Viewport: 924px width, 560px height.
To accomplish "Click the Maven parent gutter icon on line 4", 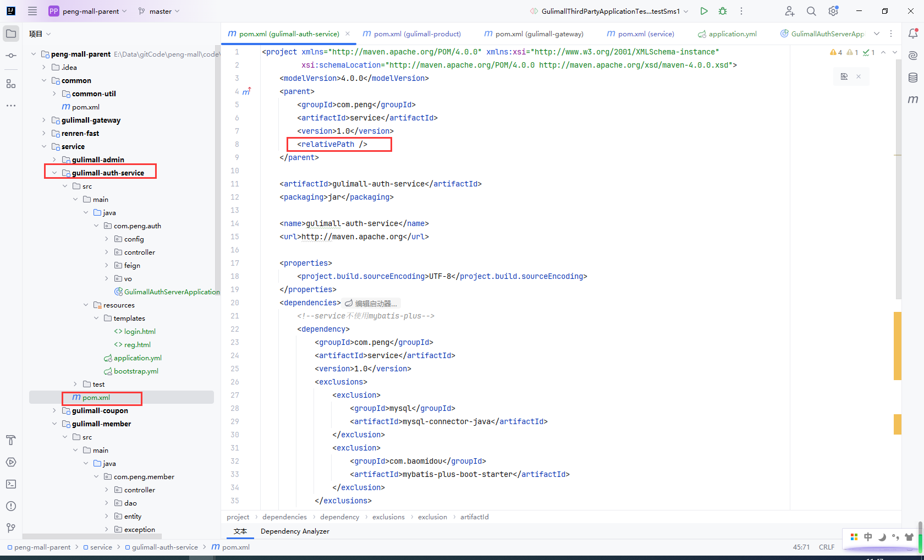I will [247, 91].
